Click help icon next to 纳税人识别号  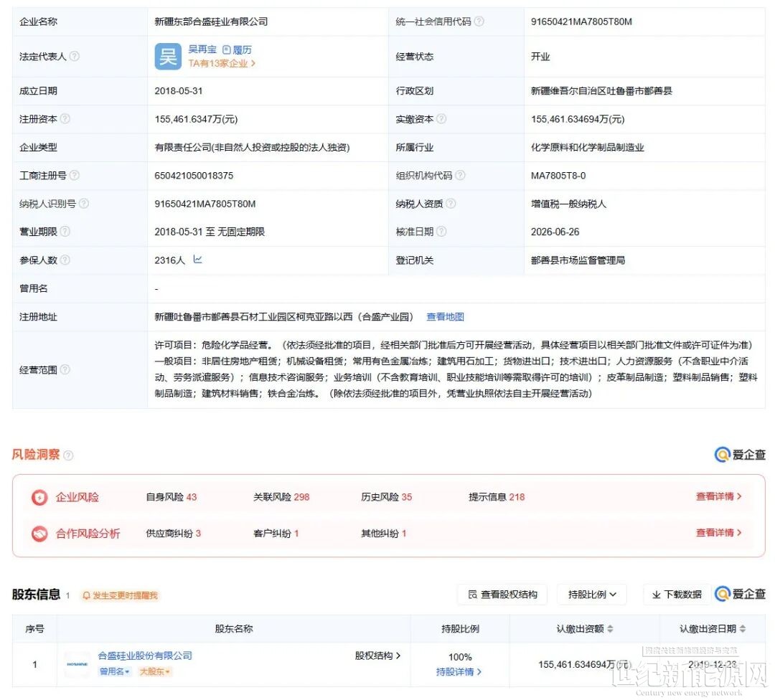coord(83,203)
